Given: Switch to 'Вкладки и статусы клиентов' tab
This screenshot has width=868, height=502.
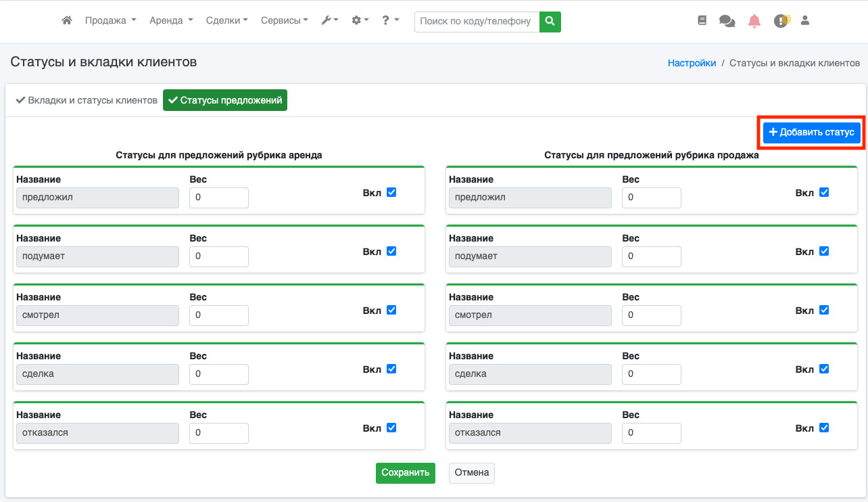Looking at the screenshot, I should click(87, 100).
